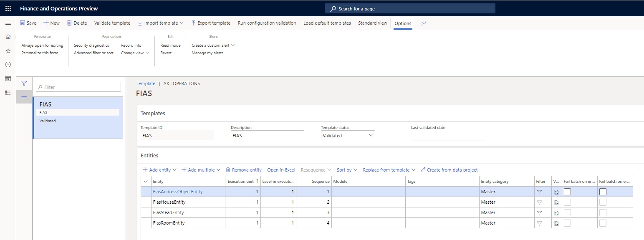Click filter funnel for FiasHouseEntity row
The width and height of the screenshot is (644, 240).
pos(539,202)
